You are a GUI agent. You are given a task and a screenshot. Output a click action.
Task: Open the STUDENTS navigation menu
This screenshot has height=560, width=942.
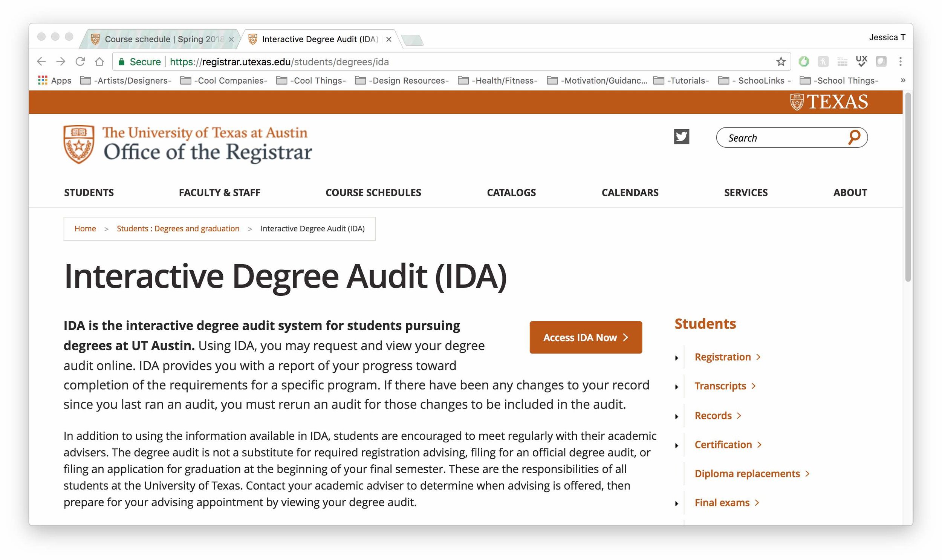click(89, 193)
